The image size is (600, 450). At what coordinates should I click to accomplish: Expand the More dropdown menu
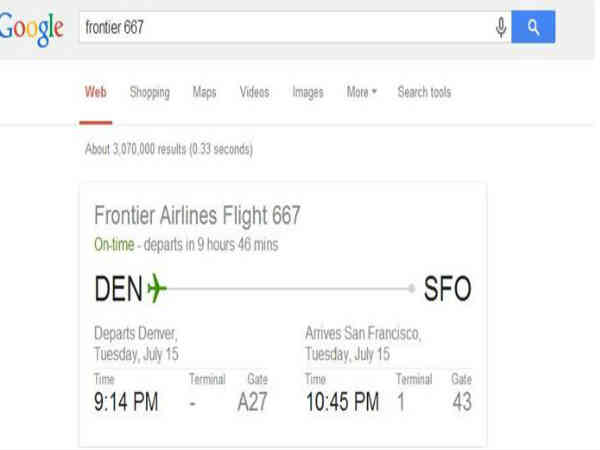pyautogui.click(x=361, y=93)
